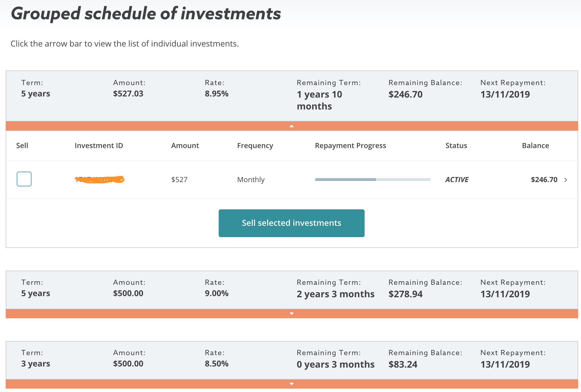Viewport: 581px width, 392px height.
Task: Click the Frequency column header
Action: 255,146
